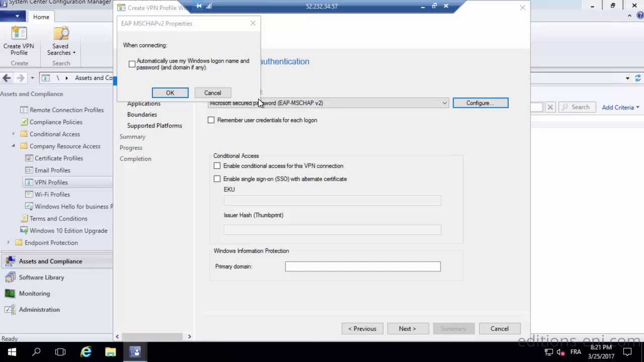644x362 pixels.
Task: Click the Email Profiles node icon
Action: point(29,170)
